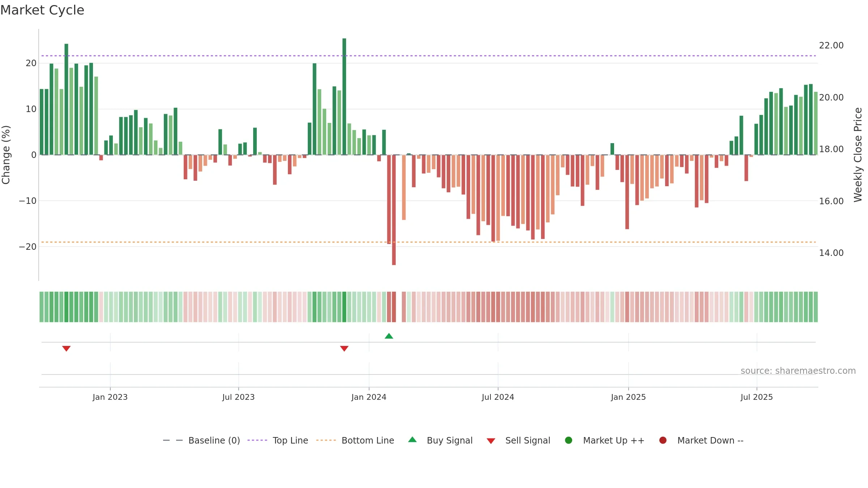Click the green Market Up legend circle icon
Image resolution: width=868 pixels, height=488 pixels.
click(569, 440)
